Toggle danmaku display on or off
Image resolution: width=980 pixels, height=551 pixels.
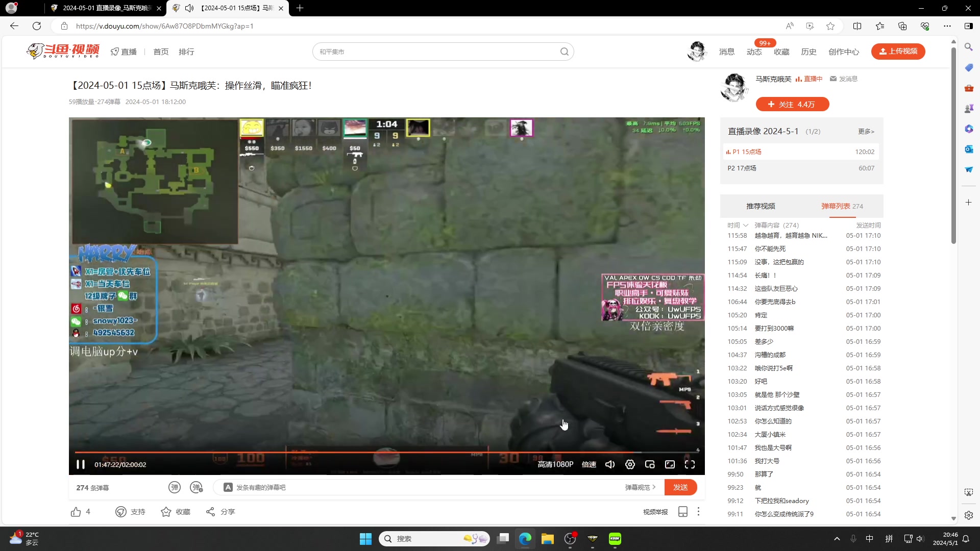[x=175, y=487]
